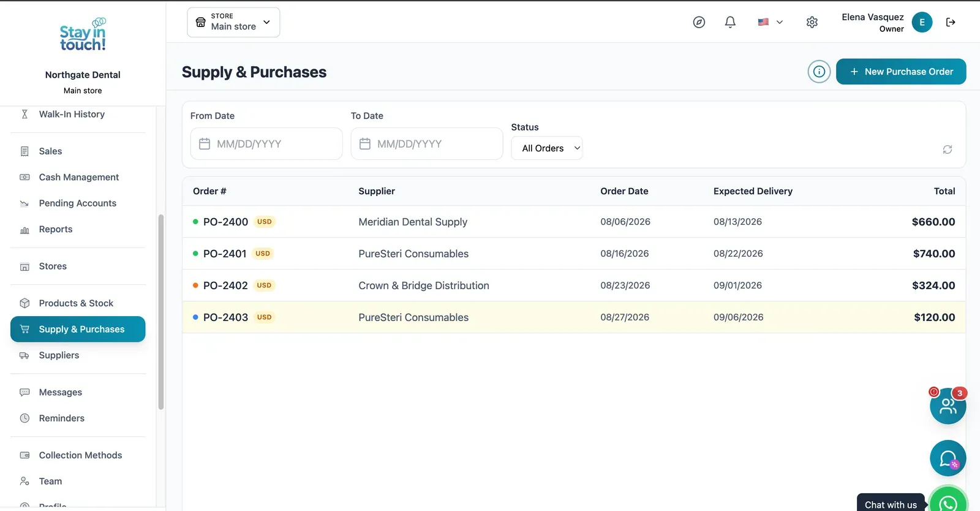Click the Elena Vasquez avatar
The width and height of the screenshot is (980, 511).
[922, 22]
